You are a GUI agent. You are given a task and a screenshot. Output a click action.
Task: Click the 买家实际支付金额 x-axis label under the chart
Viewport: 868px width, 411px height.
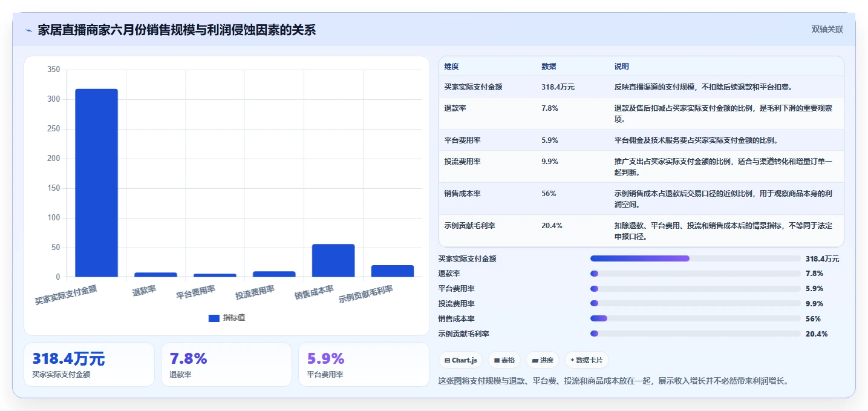65,294
